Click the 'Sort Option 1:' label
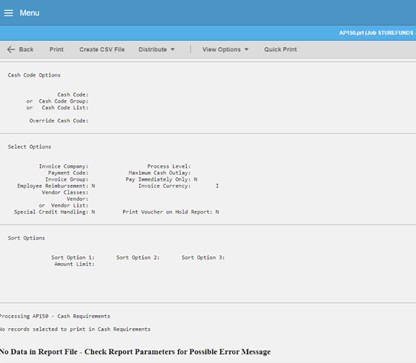 point(73,257)
